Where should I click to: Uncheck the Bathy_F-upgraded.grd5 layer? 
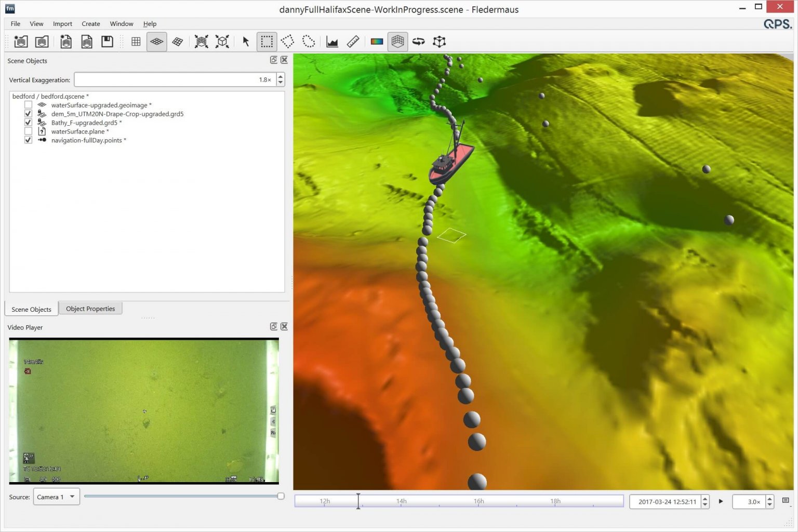coord(29,123)
